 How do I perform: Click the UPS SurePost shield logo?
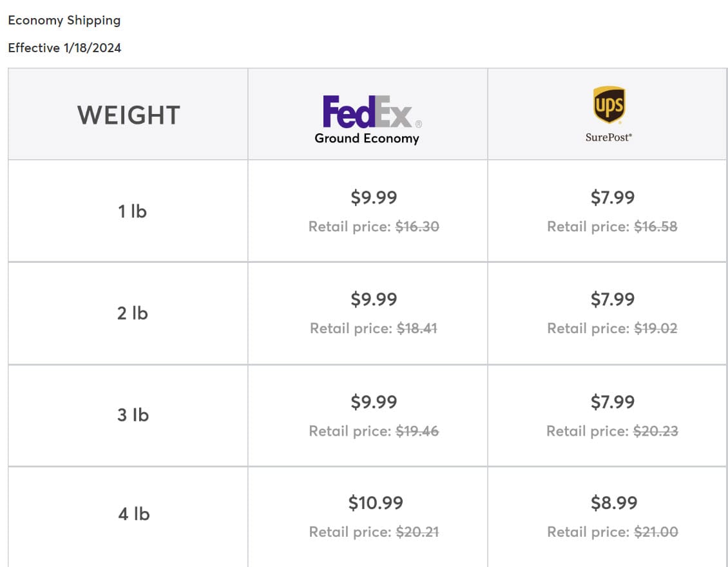609,105
